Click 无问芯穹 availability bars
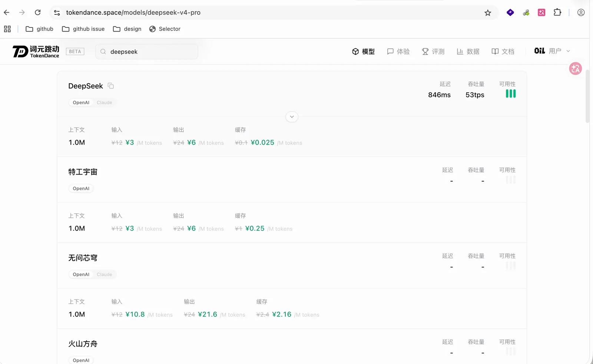 (511, 266)
